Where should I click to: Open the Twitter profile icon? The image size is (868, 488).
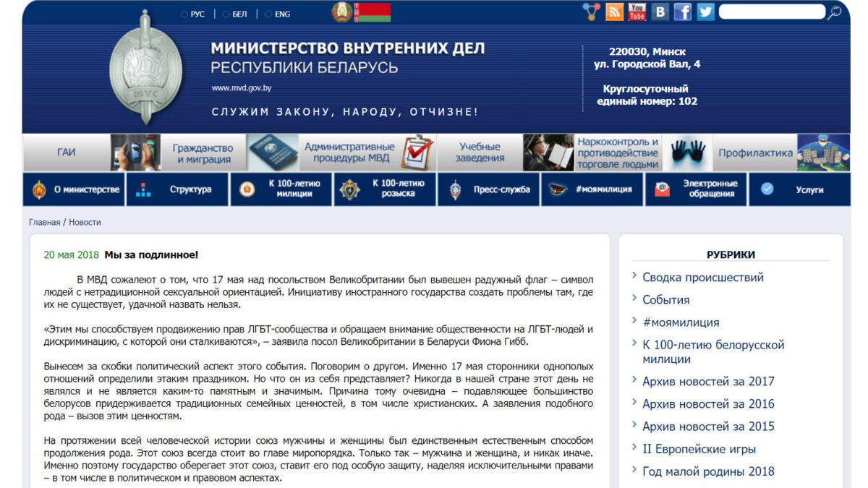coord(705,12)
